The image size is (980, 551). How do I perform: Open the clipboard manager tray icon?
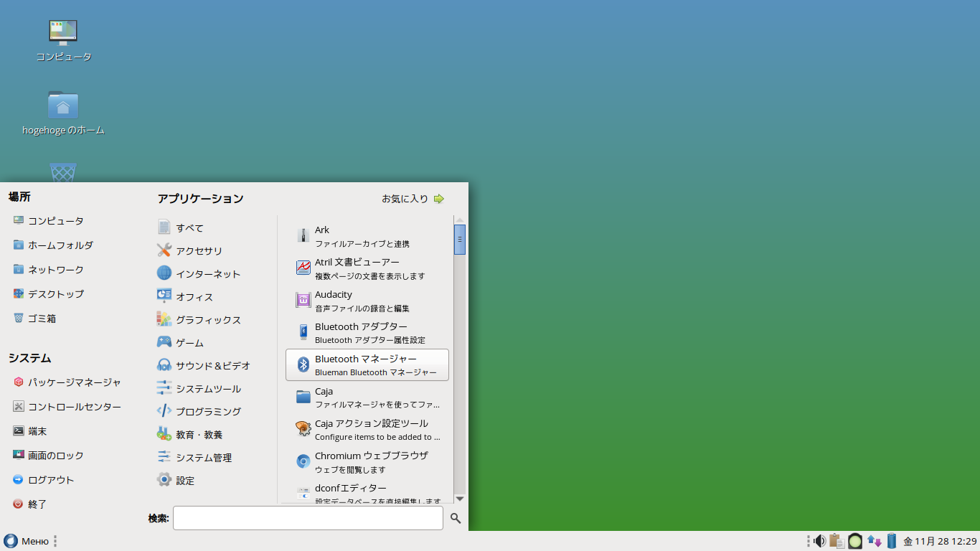[837, 541]
